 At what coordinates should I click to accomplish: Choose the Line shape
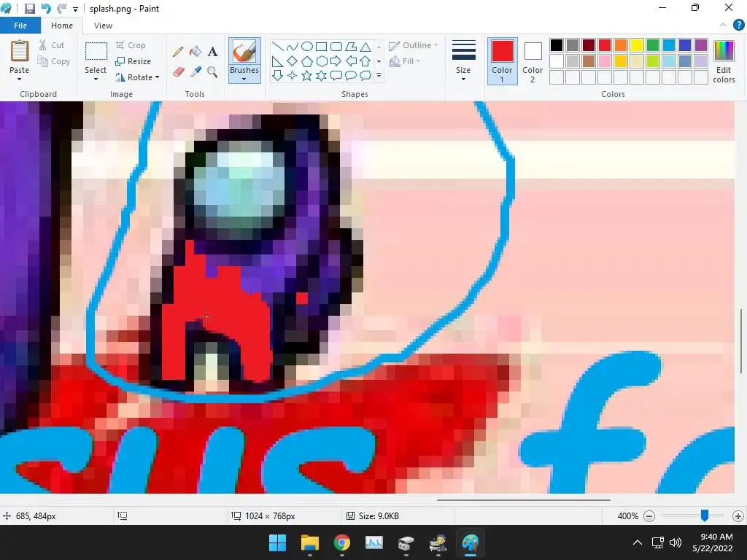(x=277, y=46)
